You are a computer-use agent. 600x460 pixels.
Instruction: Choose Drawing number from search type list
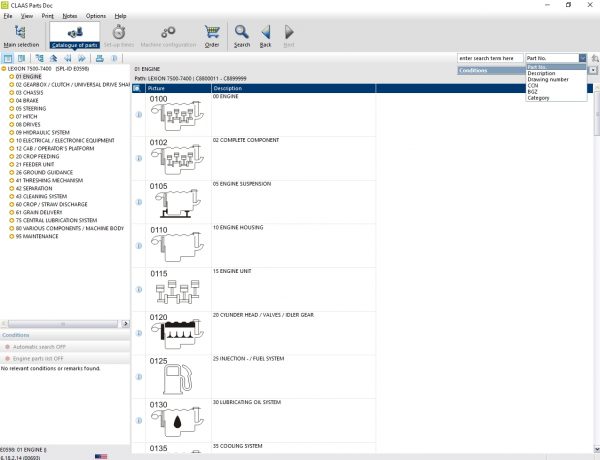tap(547, 79)
